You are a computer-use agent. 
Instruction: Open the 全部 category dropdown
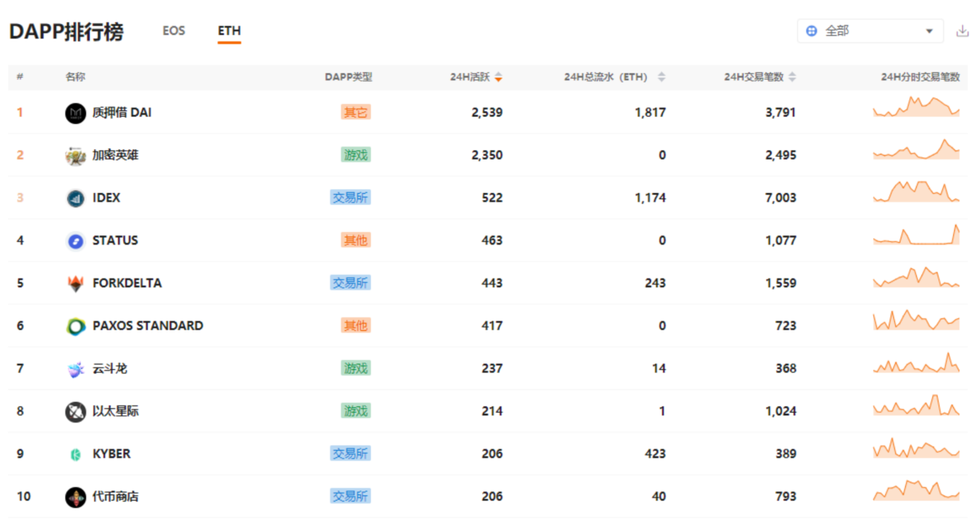click(871, 31)
